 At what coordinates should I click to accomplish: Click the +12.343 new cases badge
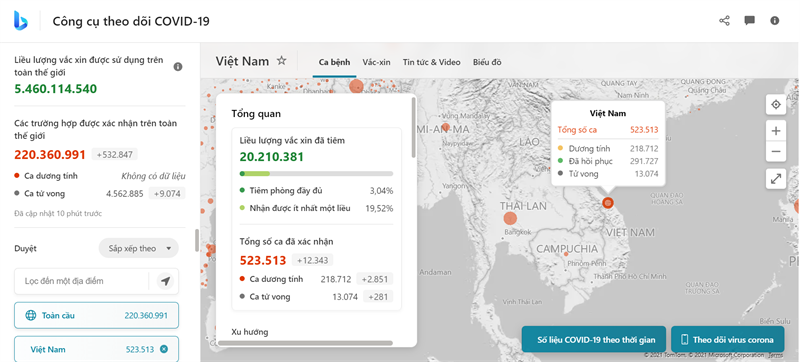coord(313,260)
